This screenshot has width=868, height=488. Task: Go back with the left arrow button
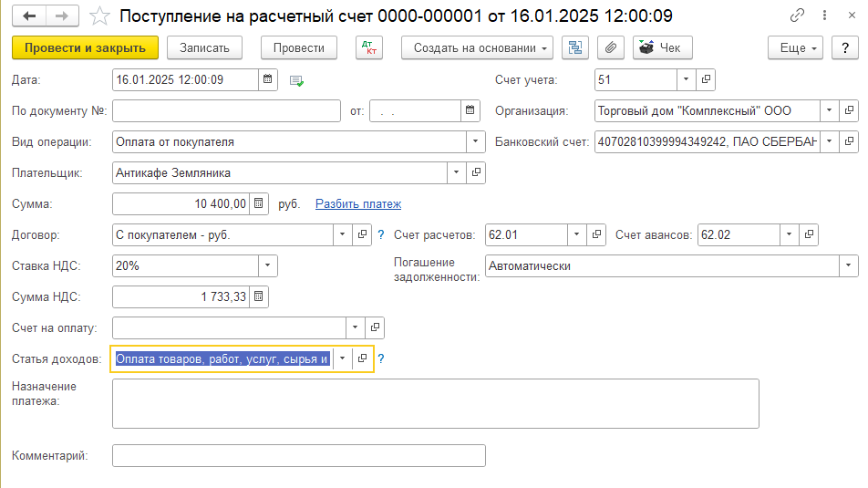point(29,16)
